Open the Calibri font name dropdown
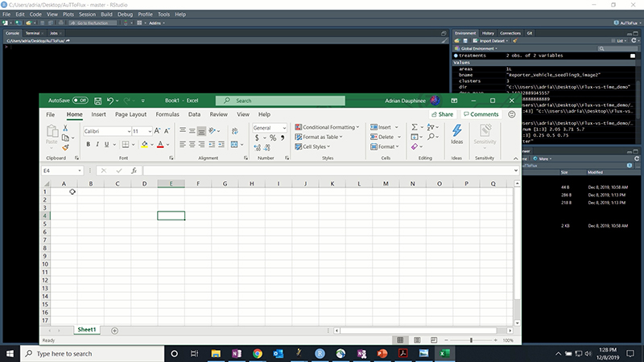Screen dimensions: 644x362 tap(129, 131)
